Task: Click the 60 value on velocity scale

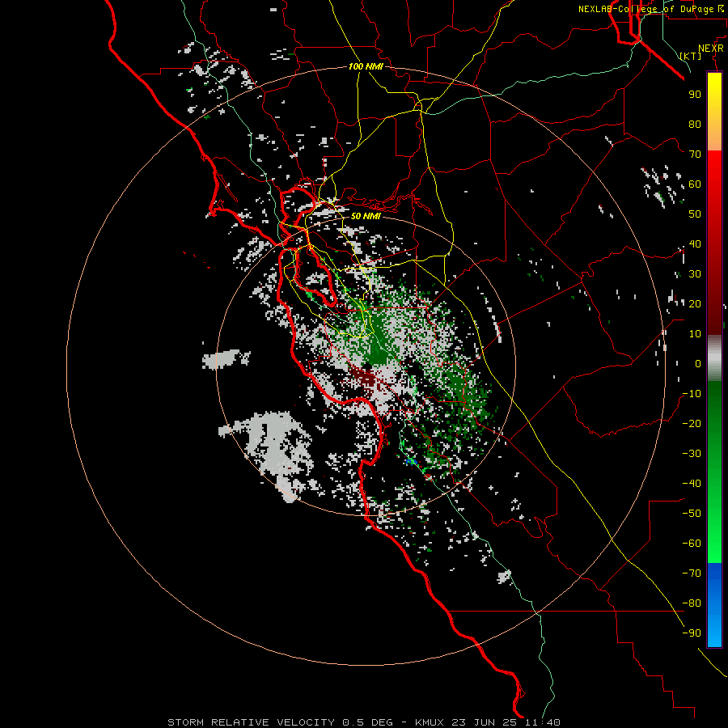Action: [x=695, y=184]
